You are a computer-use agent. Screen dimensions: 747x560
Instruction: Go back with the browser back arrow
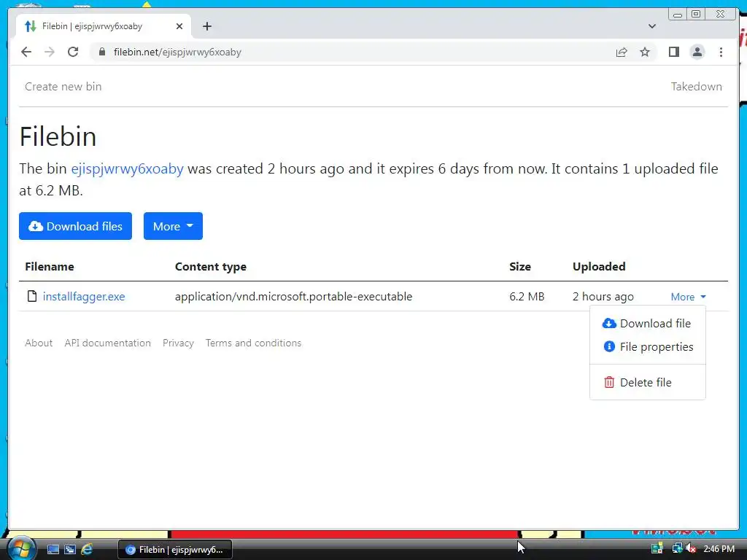pos(26,52)
